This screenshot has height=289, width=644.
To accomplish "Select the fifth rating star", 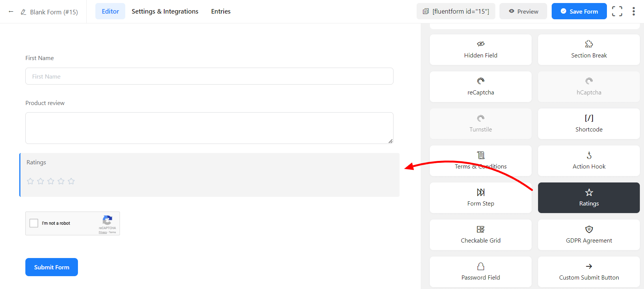I will click(71, 181).
